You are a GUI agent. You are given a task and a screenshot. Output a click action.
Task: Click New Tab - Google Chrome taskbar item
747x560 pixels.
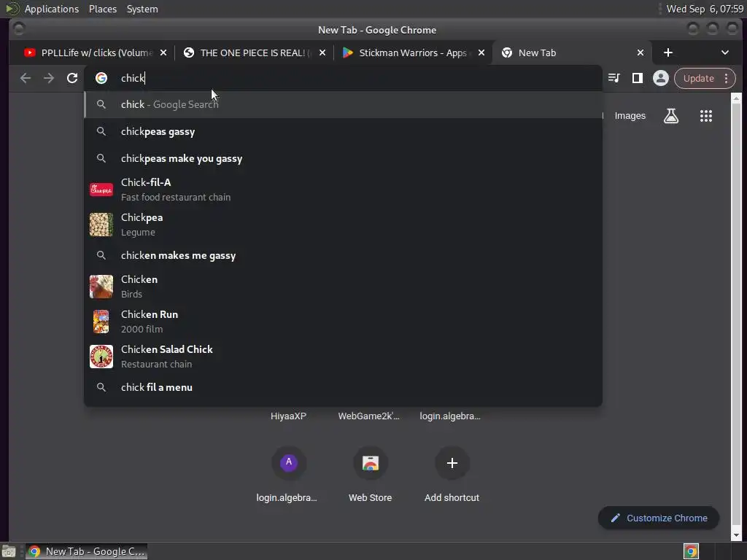point(86,551)
